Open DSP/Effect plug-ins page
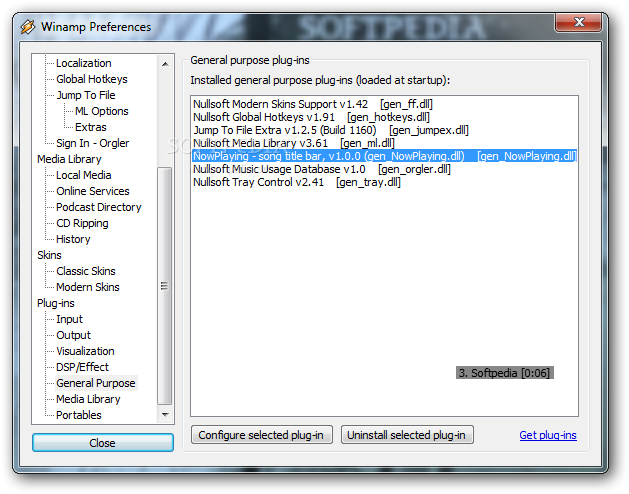This screenshot has height=494, width=629. click(82, 368)
